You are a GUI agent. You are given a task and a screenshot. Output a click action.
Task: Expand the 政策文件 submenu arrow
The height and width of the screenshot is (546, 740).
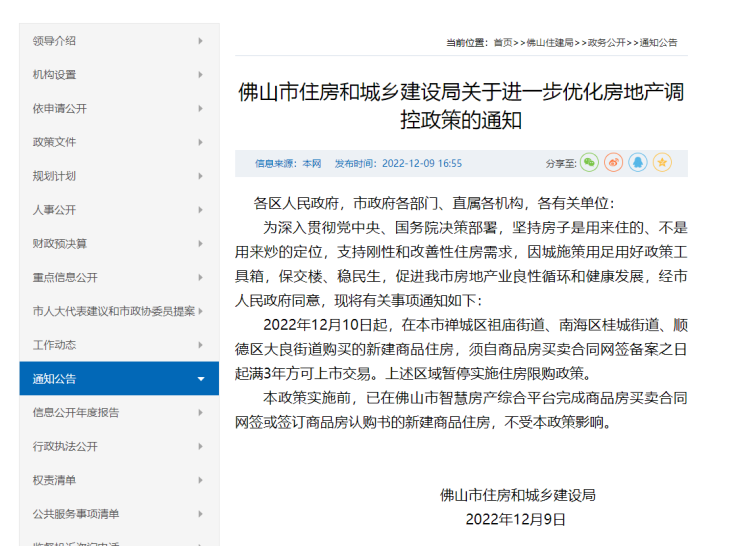[x=201, y=142]
